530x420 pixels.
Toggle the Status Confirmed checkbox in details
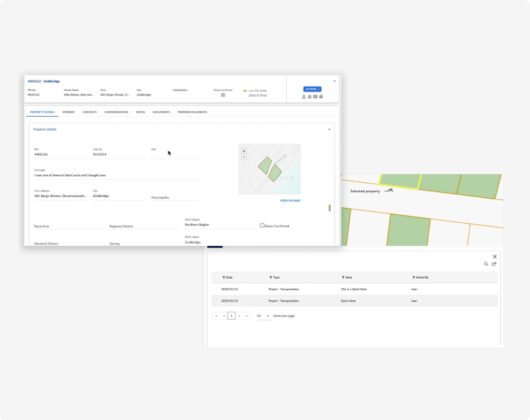point(262,226)
